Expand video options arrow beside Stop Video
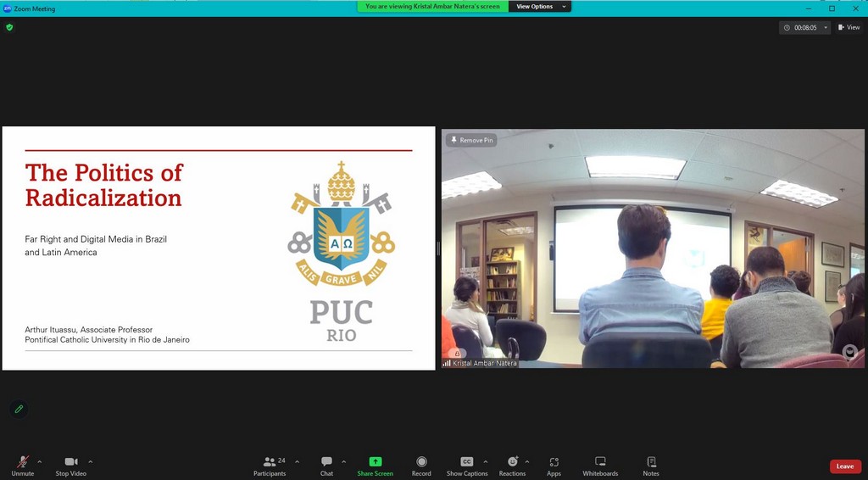The height and width of the screenshot is (480, 868). pos(91,462)
